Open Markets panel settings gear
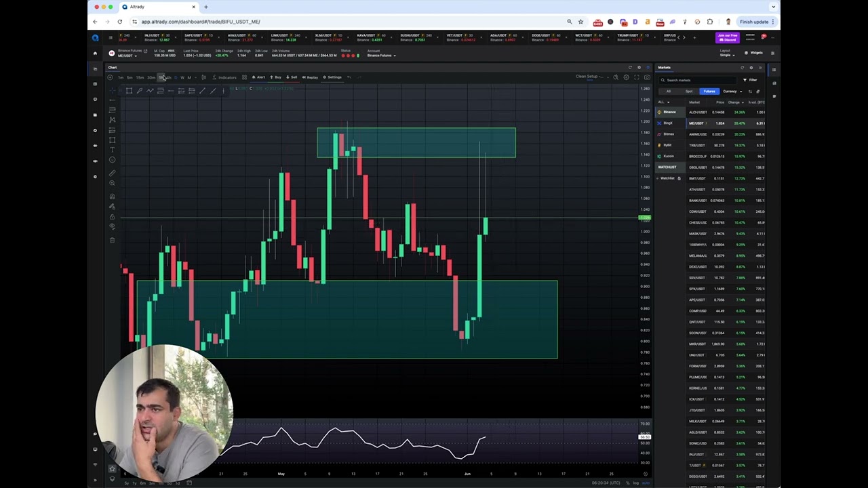 pyautogui.click(x=751, y=68)
